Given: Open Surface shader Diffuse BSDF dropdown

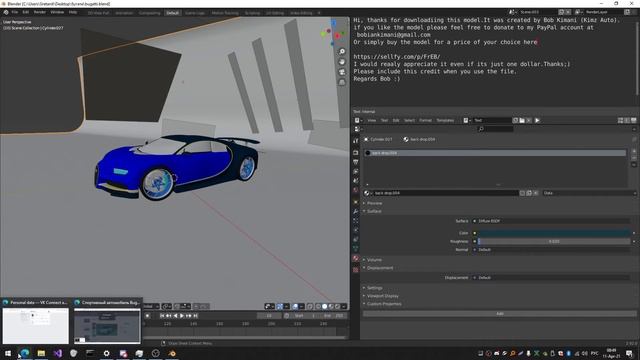Looking at the screenshot, I should [551, 221].
